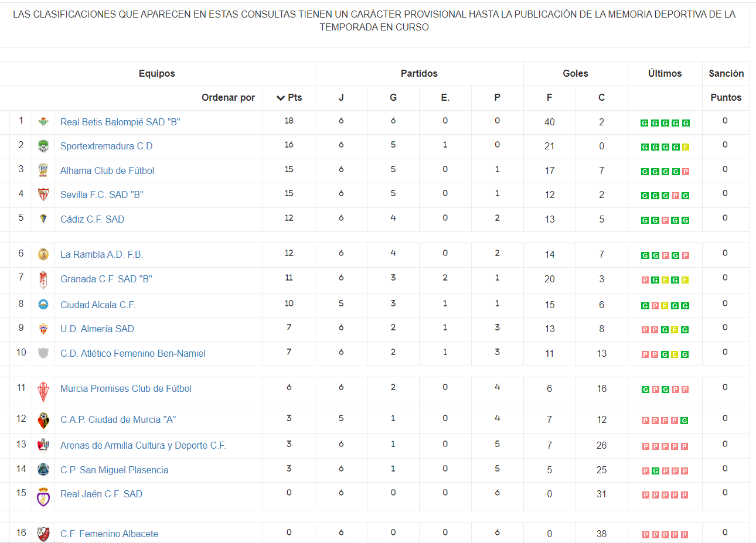Sort by P losses column header
This screenshot has width=756, height=543.
coord(497,97)
